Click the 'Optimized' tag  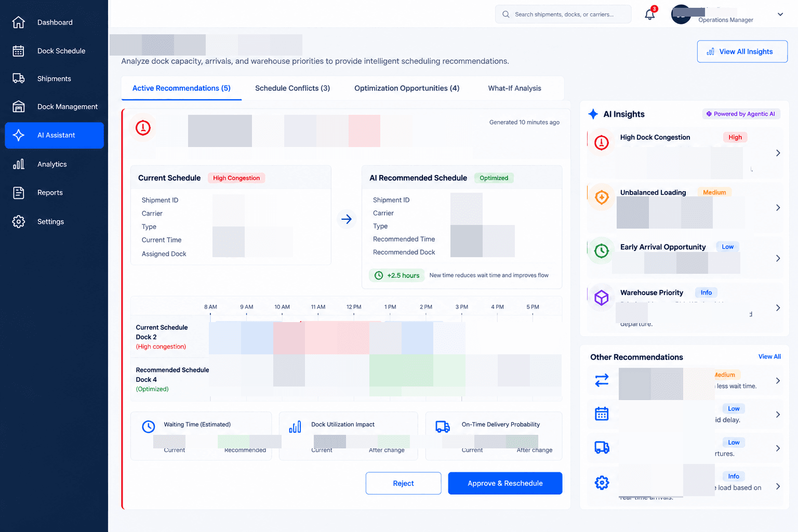coord(494,178)
